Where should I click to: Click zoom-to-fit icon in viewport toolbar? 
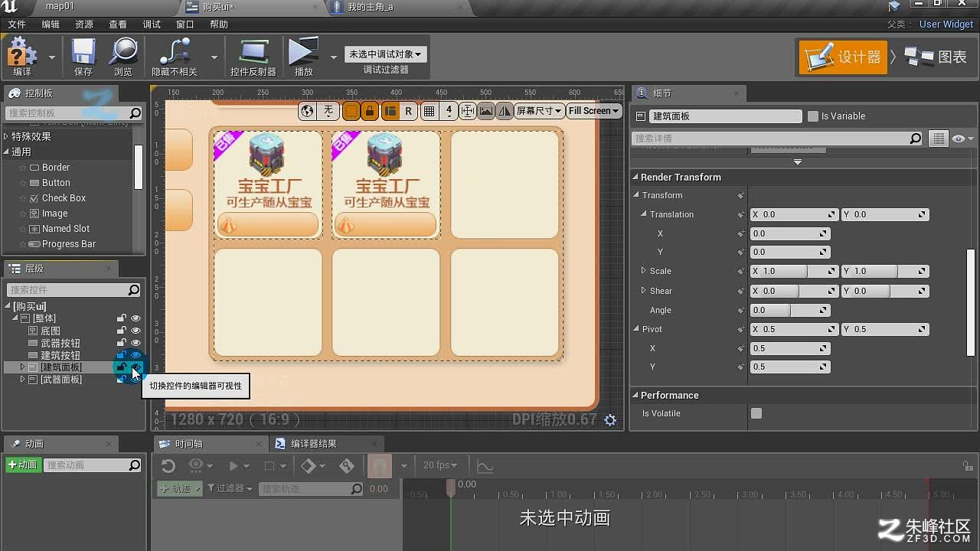click(467, 111)
